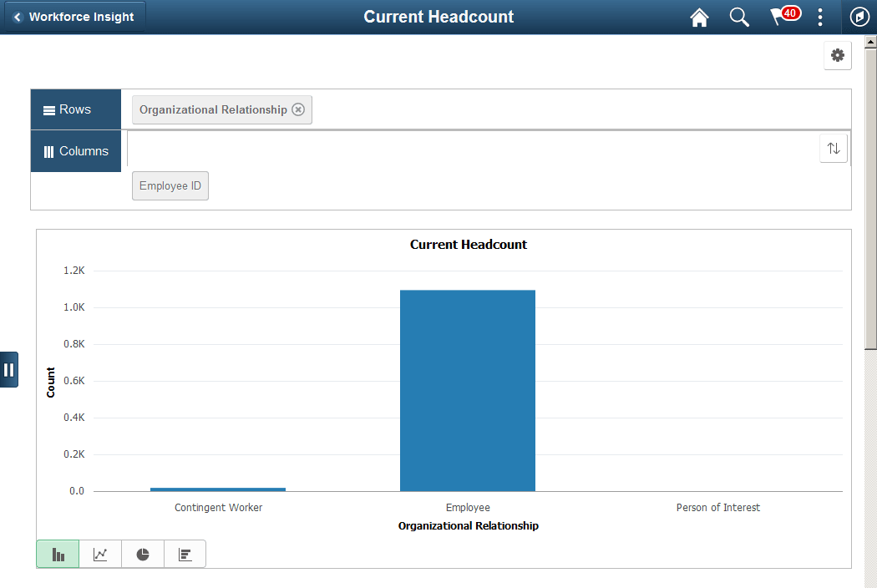Go back to Workforce Insight
The width and height of the screenshot is (877, 588).
point(75,17)
